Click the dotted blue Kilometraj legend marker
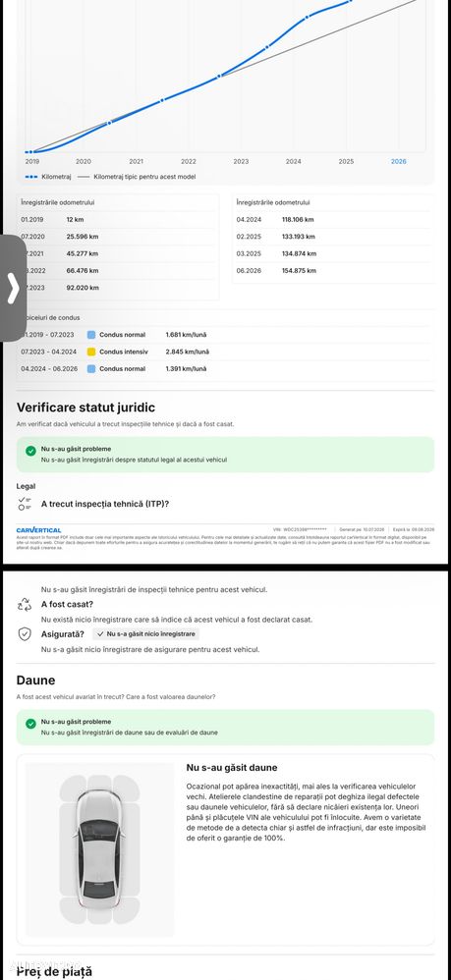 [x=31, y=177]
